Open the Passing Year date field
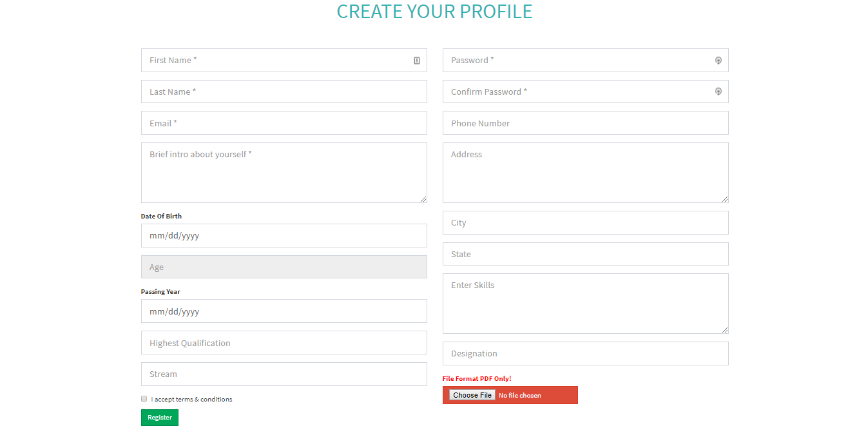Image resolution: width=868 pixels, height=426 pixels. tap(284, 311)
